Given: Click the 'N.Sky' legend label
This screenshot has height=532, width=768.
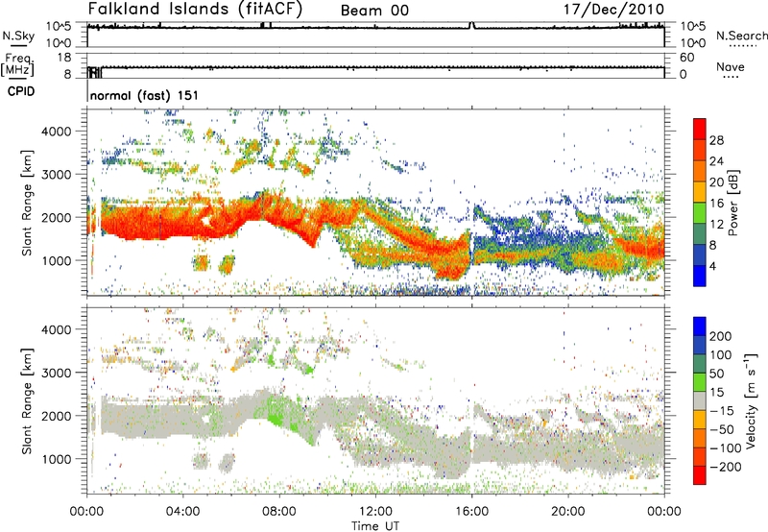Looking at the screenshot, I should point(18,36).
